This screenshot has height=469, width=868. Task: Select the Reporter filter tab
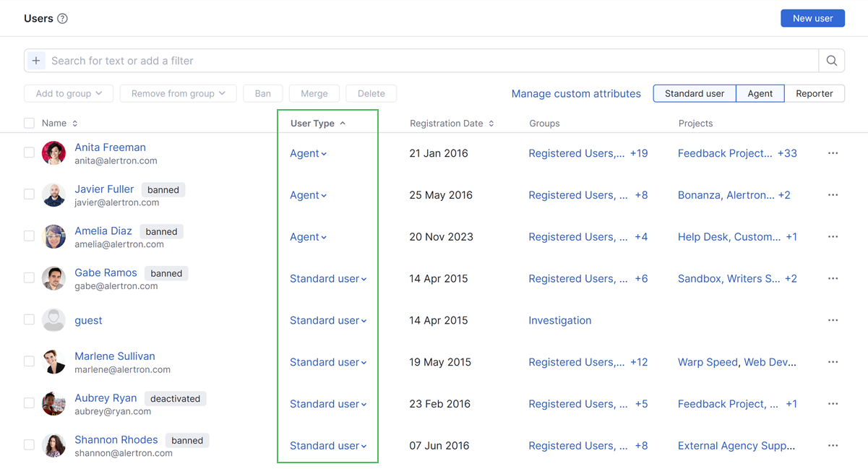814,93
